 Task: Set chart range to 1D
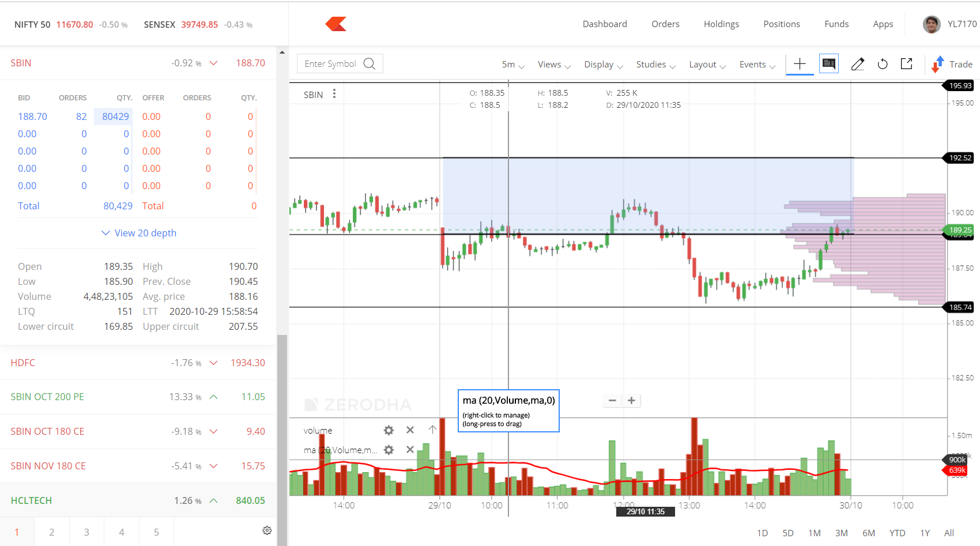click(x=762, y=533)
